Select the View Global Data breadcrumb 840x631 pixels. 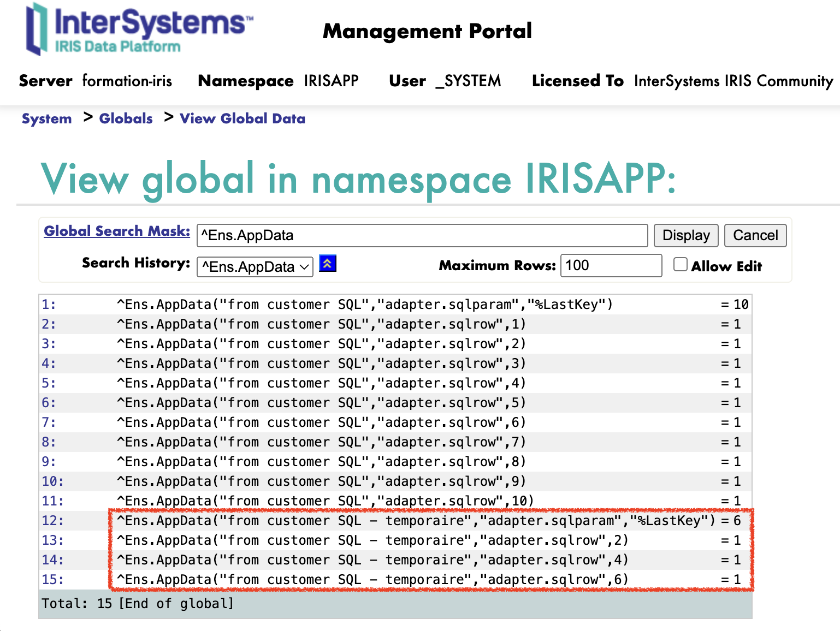[x=242, y=118]
